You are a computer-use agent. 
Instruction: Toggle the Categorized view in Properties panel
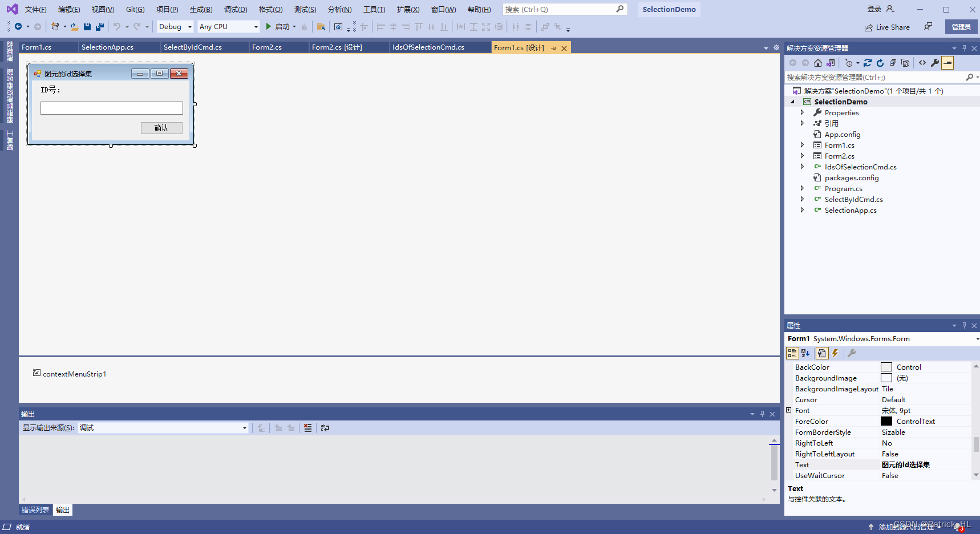792,353
